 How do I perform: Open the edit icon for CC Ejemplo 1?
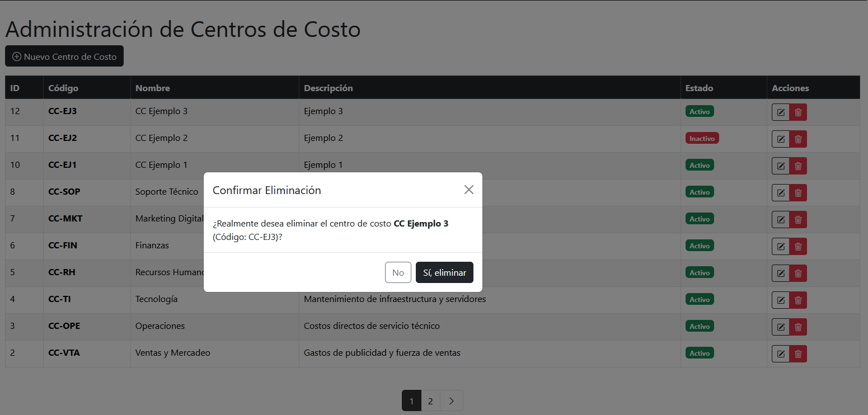(x=780, y=165)
